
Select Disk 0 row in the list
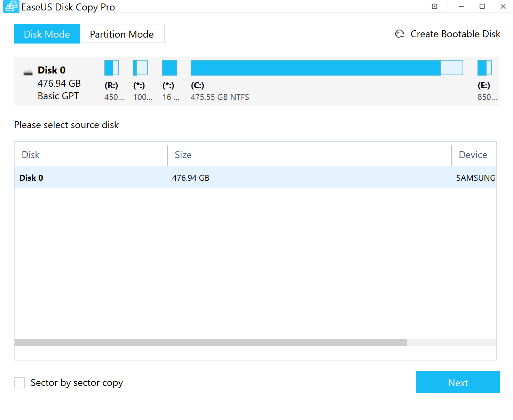(255, 178)
